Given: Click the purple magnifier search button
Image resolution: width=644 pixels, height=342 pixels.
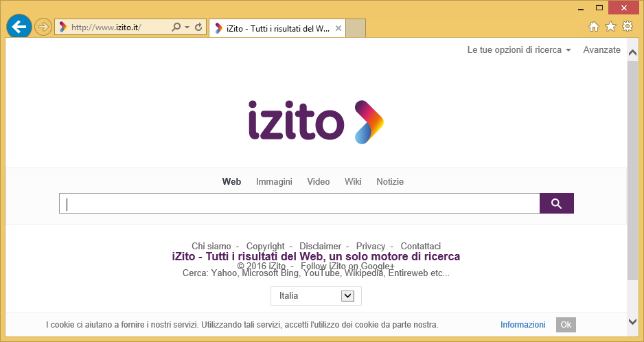Looking at the screenshot, I should point(557,203).
